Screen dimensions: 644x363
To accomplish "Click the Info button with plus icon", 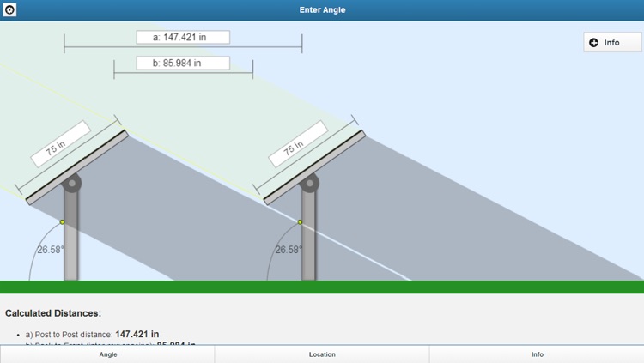I will click(612, 42).
